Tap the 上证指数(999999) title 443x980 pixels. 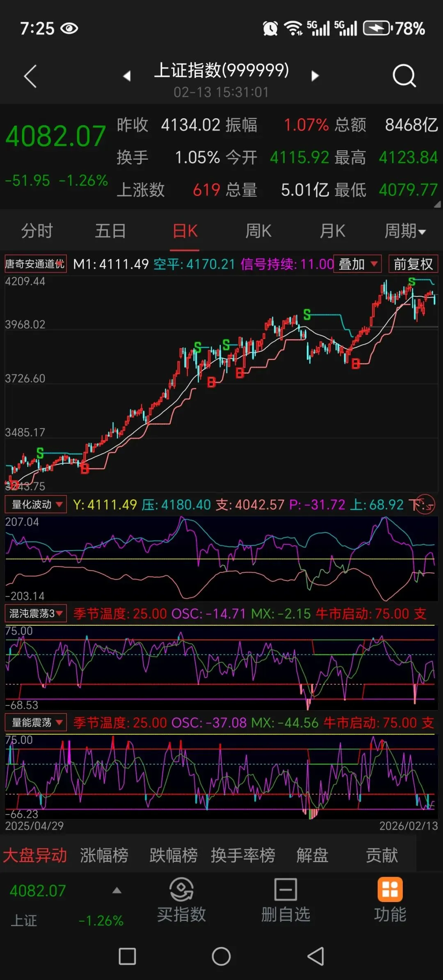(x=221, y=70)
